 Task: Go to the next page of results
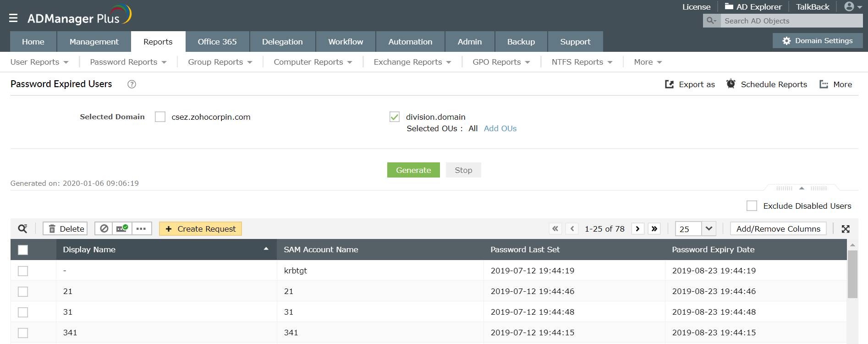pyautogui.click(x=637, y=228)
